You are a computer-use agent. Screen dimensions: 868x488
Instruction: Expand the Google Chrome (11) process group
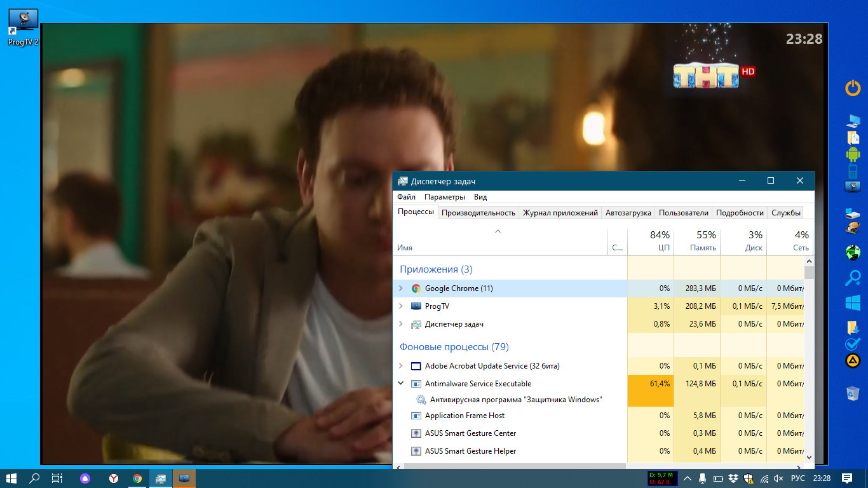click(400, 288)
